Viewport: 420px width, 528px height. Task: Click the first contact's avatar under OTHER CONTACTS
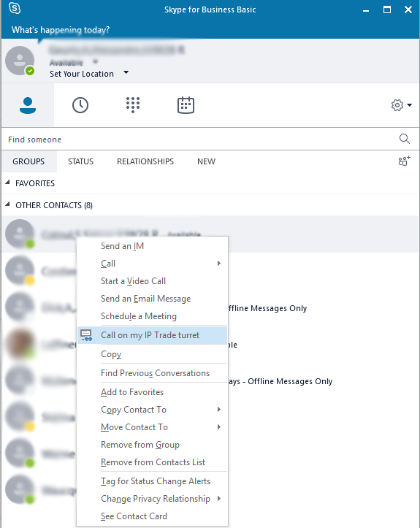[x=20, y=234]
